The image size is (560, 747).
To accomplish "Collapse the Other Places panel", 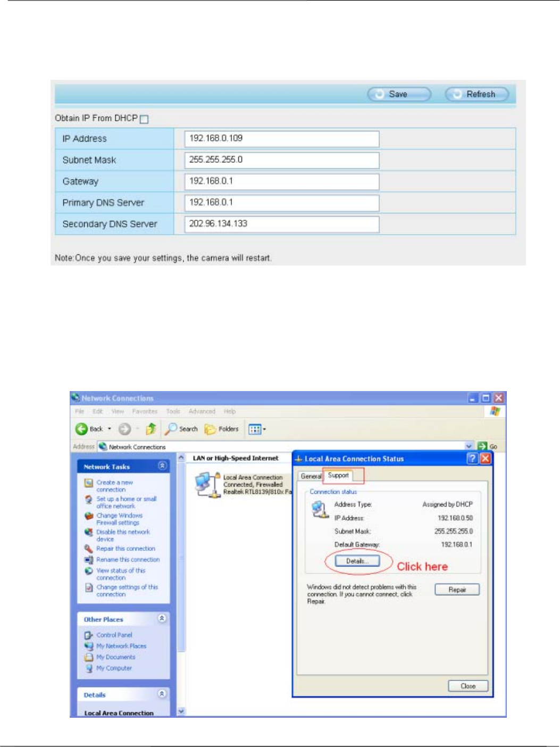I will pyautogui.click(x=163, y=619).
